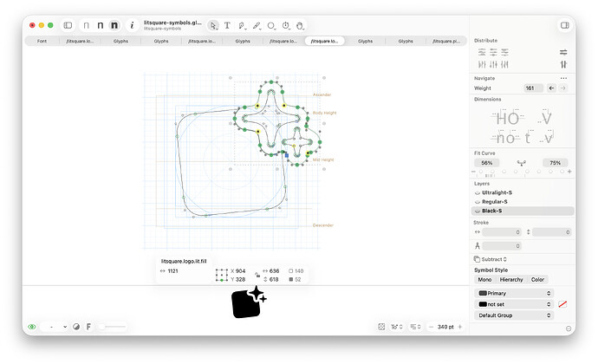Select Color symbol style
Screen dimensions: 598x364
[x=537, y=280]
